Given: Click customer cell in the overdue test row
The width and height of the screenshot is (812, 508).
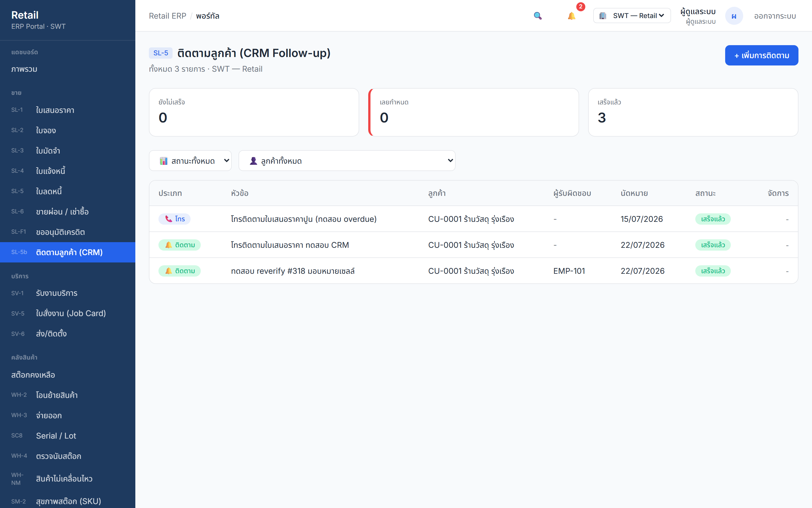Looking at the screenshot, I should [x=471, y=219].
